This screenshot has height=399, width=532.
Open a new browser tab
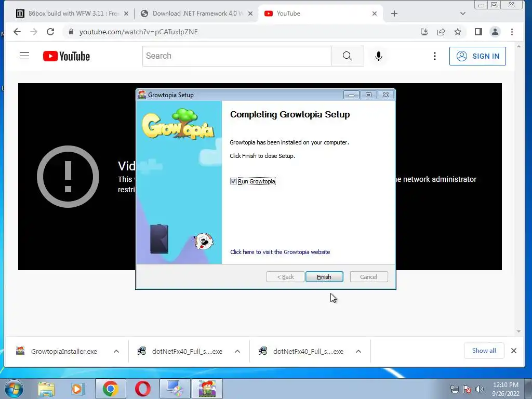394,14
